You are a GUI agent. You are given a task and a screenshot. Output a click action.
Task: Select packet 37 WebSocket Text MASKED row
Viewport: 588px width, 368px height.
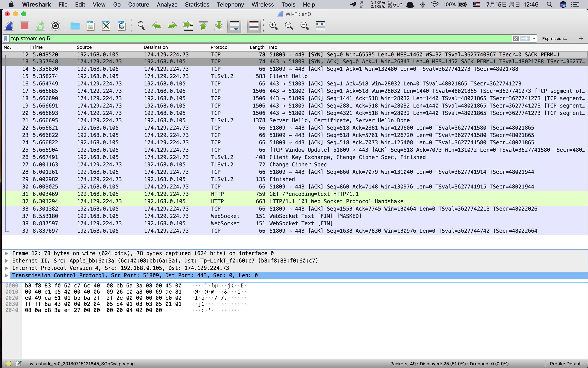click(294, 216)
